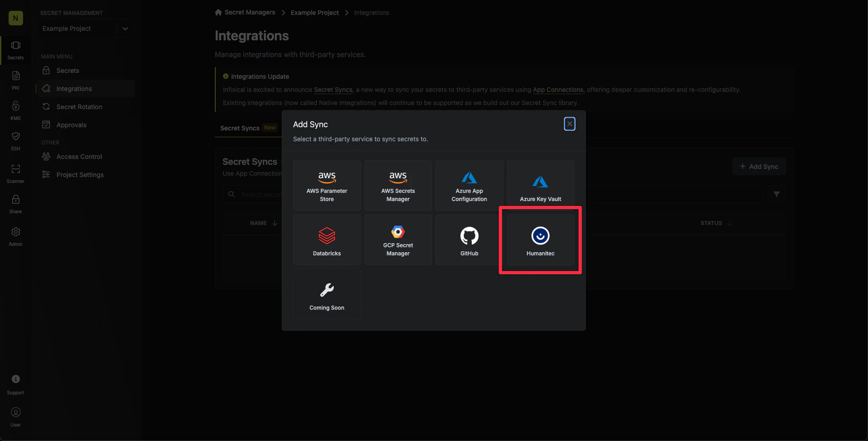The image size is (868, 441).
Task: Expand the Example Project dropdown chevron
Action: [x=125, y=29]
